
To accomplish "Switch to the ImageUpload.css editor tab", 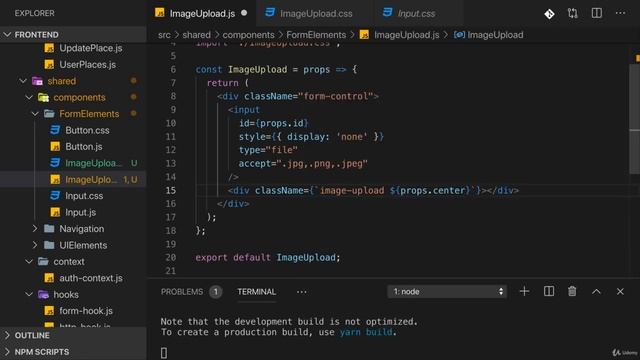I will tap(316, 13).
